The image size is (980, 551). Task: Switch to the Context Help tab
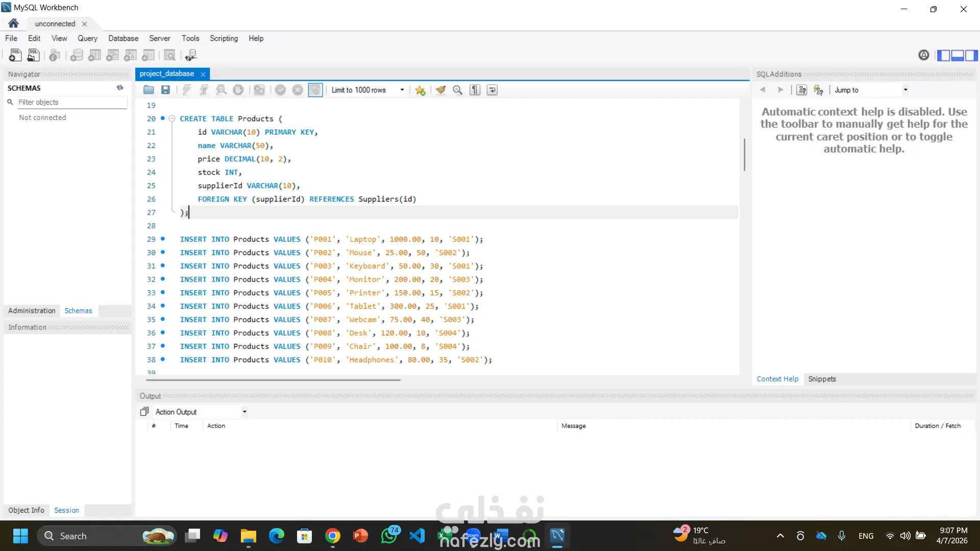tap(777, 379)
